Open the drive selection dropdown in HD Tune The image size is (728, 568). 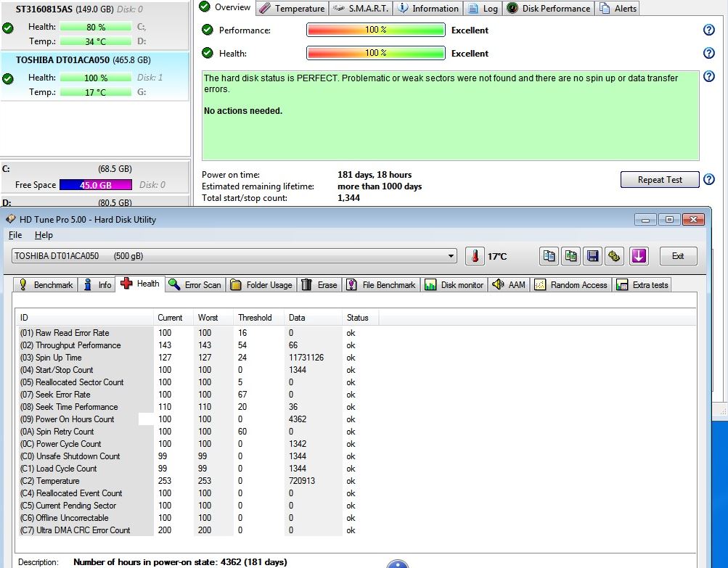[x=450, y=256]
